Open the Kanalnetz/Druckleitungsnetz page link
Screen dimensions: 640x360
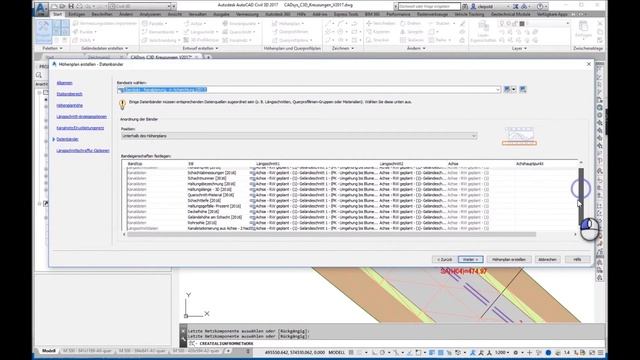click(80, 128)
